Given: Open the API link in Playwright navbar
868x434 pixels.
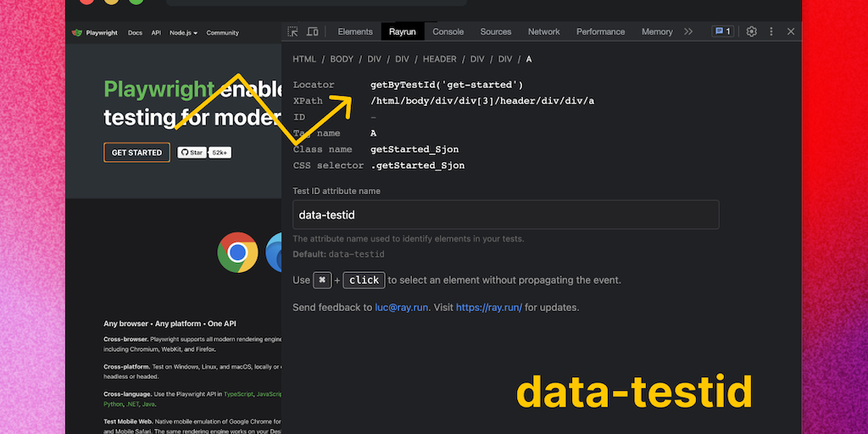Looking at the screenshot, I should 156,33.
